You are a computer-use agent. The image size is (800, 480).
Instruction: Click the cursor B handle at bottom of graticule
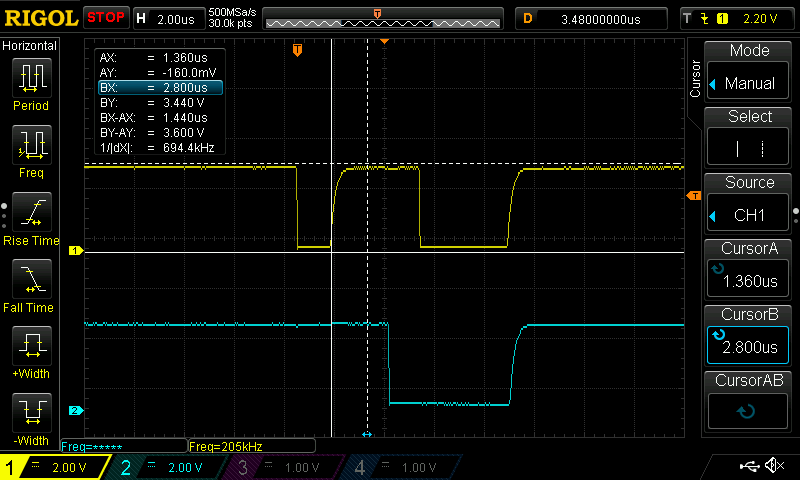367,435
